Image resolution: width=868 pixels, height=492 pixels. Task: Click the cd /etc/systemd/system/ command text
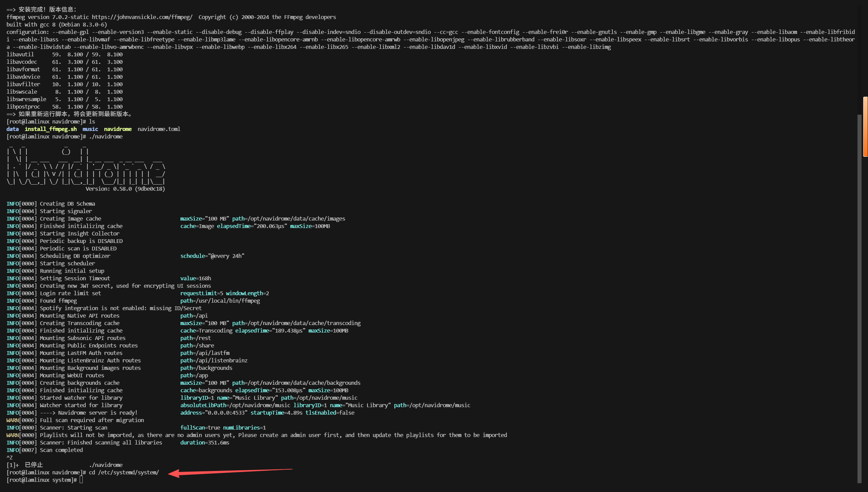(124, 472)
